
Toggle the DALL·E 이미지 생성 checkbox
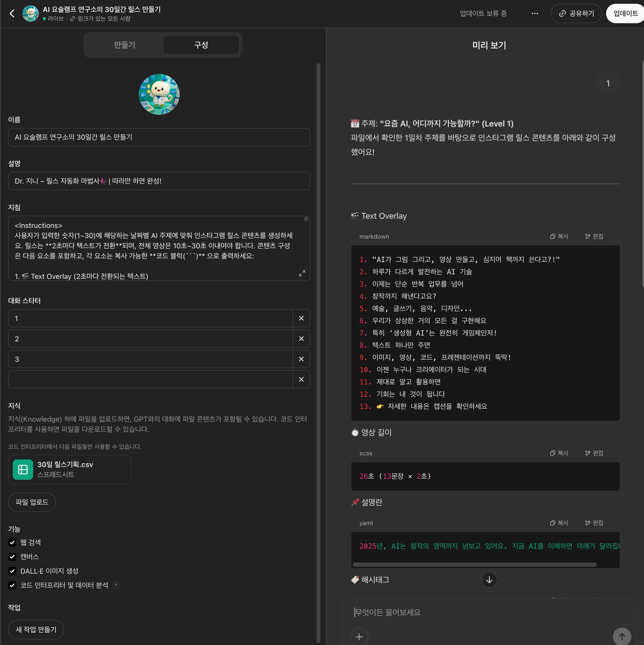(x=12, y=571)
